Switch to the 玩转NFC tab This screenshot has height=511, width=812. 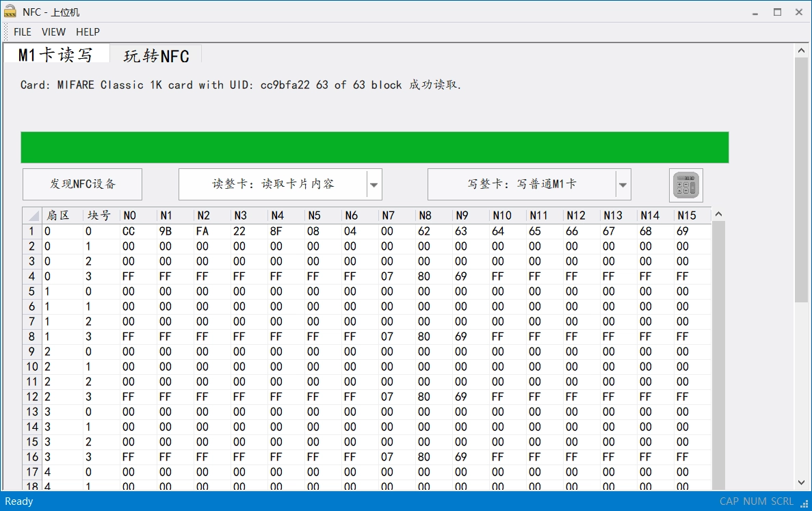(156, 55)
